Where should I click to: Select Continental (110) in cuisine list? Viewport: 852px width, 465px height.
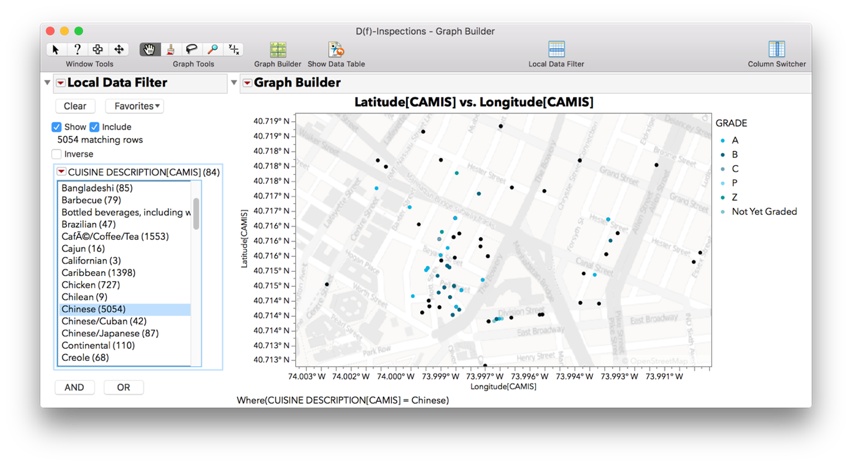[124, 345]
